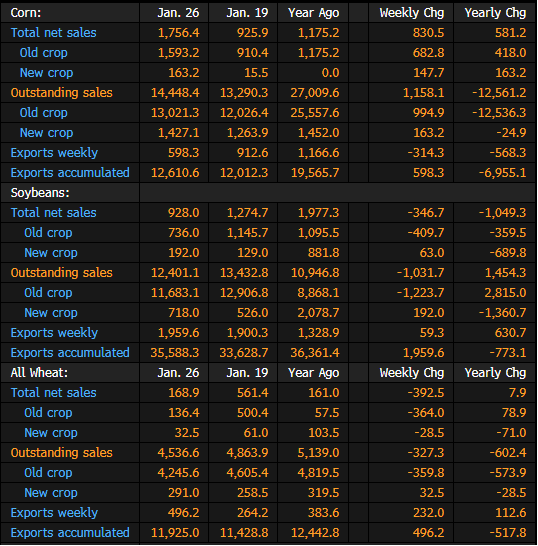
Task: Select the cell with value 2,815.0
Action: (x=505, y=293)
